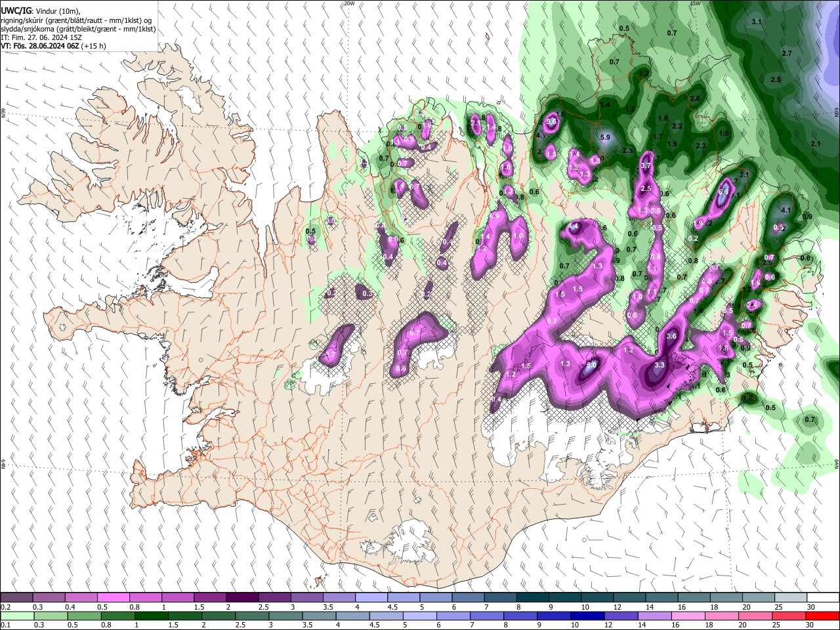Click the violet 12–14 rain swatch
The image size is (840, 630).
point(621,616)
